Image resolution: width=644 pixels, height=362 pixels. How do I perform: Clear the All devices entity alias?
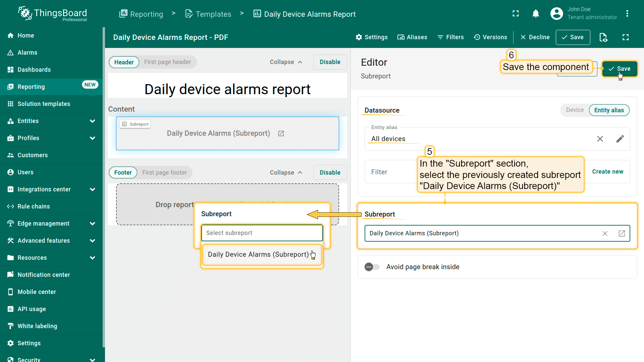pos(600,139)
